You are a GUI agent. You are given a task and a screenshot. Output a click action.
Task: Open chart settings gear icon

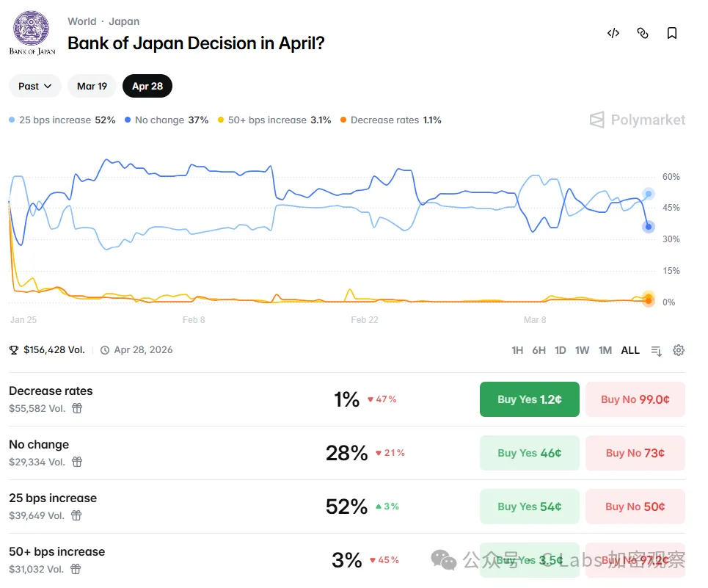pyautogui.click(x=679, y=350)
